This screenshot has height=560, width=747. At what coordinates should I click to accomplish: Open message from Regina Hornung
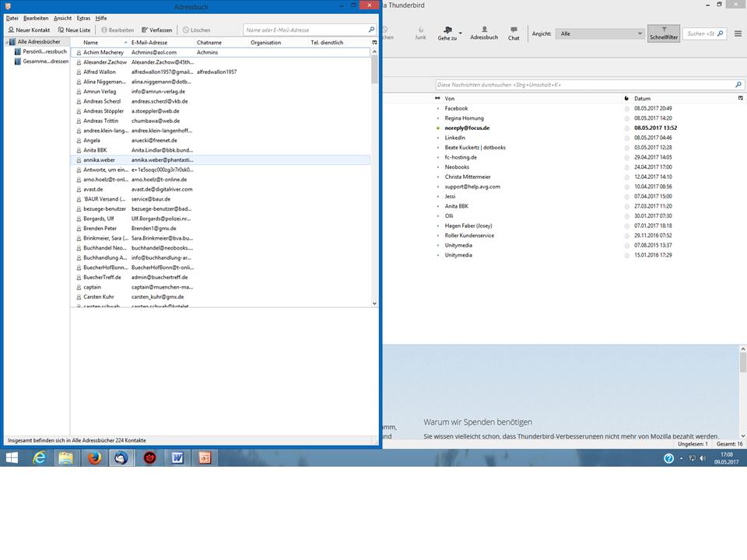coord(464,118)
